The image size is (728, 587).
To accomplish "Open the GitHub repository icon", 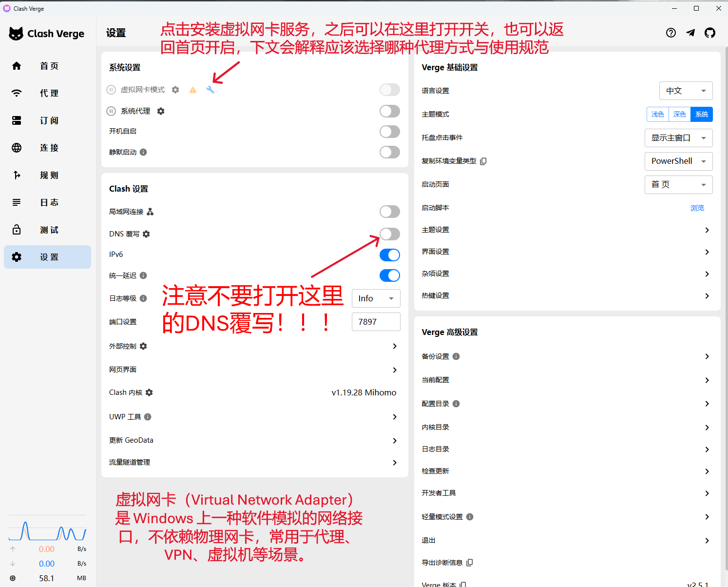I will tap(710, 33).
